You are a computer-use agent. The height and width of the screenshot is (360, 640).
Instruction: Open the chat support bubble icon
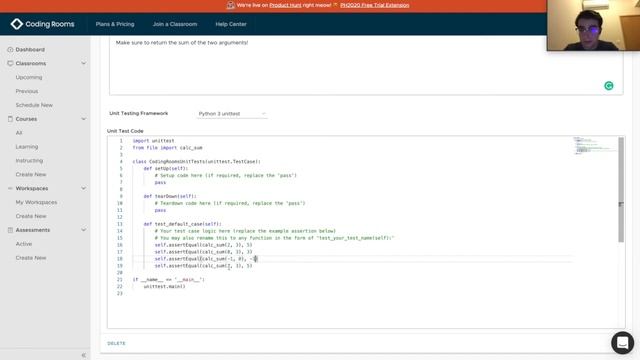[622, 342]
